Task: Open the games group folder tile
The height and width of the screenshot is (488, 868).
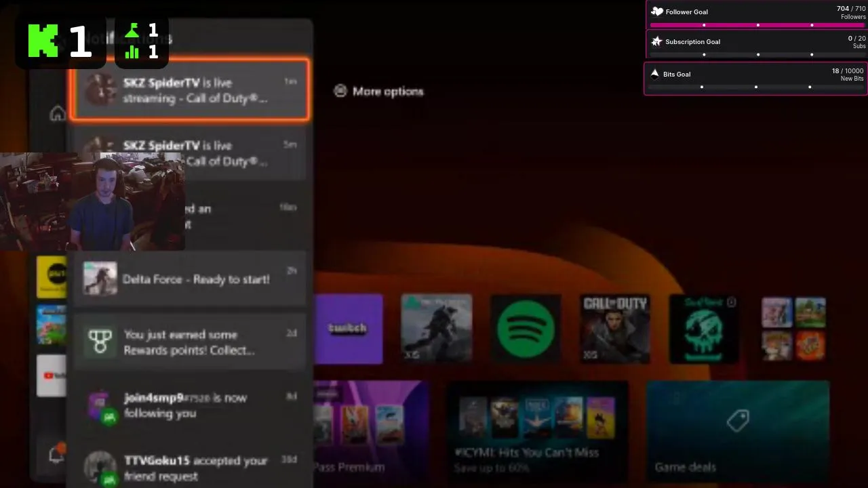Action: coord(793,329)
